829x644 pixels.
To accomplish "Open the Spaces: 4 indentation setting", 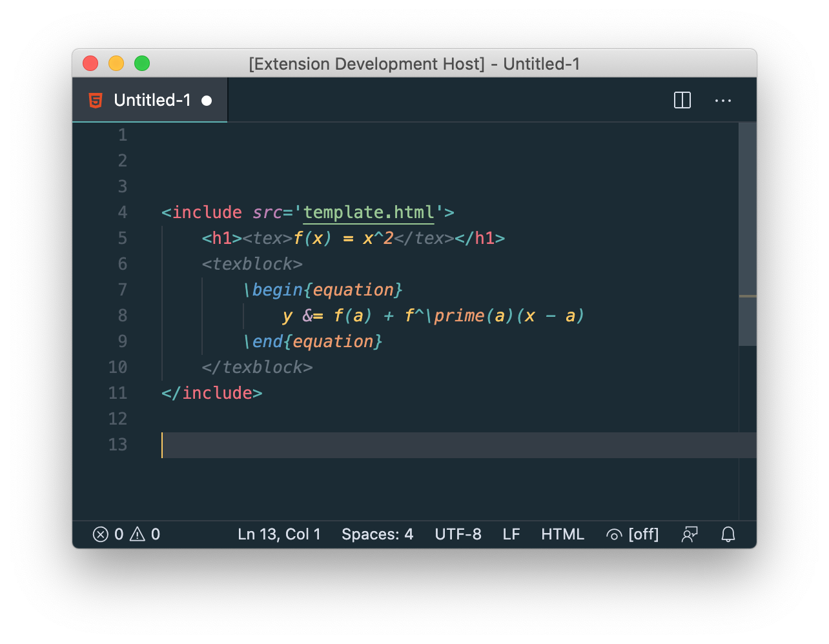I will point(377,534).
